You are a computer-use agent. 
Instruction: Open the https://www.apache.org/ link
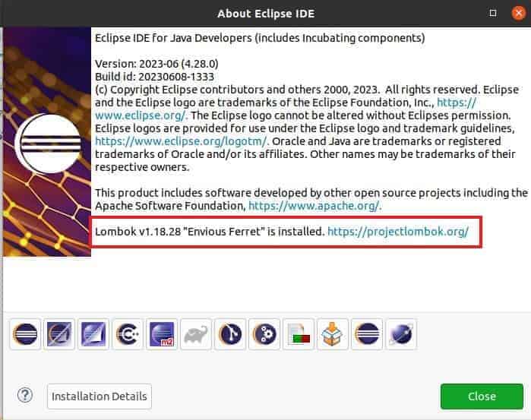point(314,206)
